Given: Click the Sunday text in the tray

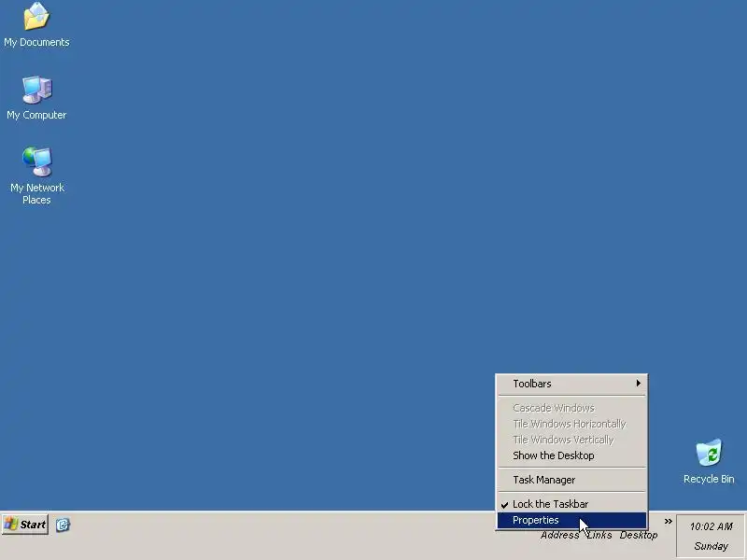Looking at the screenshot, I should point(712,546).
